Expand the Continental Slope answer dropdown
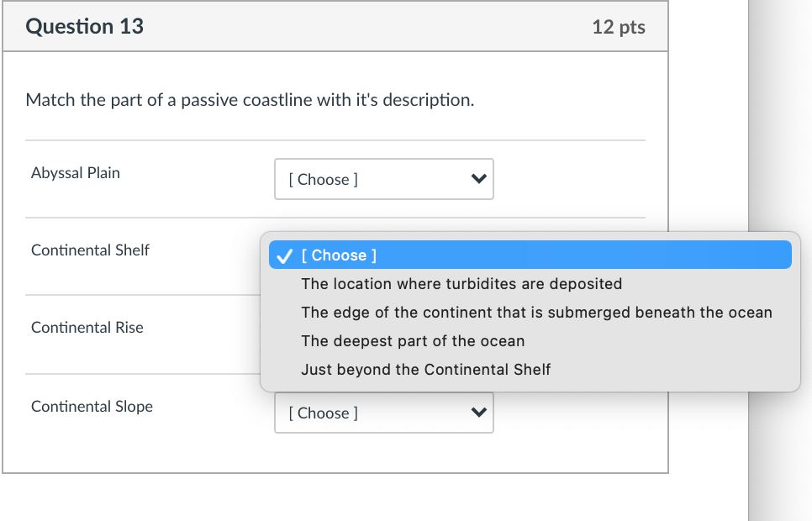The height and width of the screenshot is (521, 812). 383,413
